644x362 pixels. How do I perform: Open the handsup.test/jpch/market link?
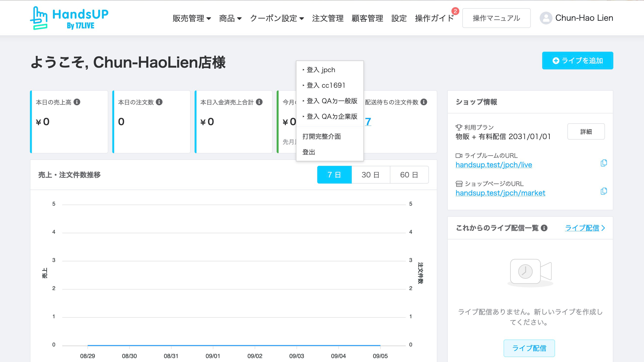click(x=500, y=193)
